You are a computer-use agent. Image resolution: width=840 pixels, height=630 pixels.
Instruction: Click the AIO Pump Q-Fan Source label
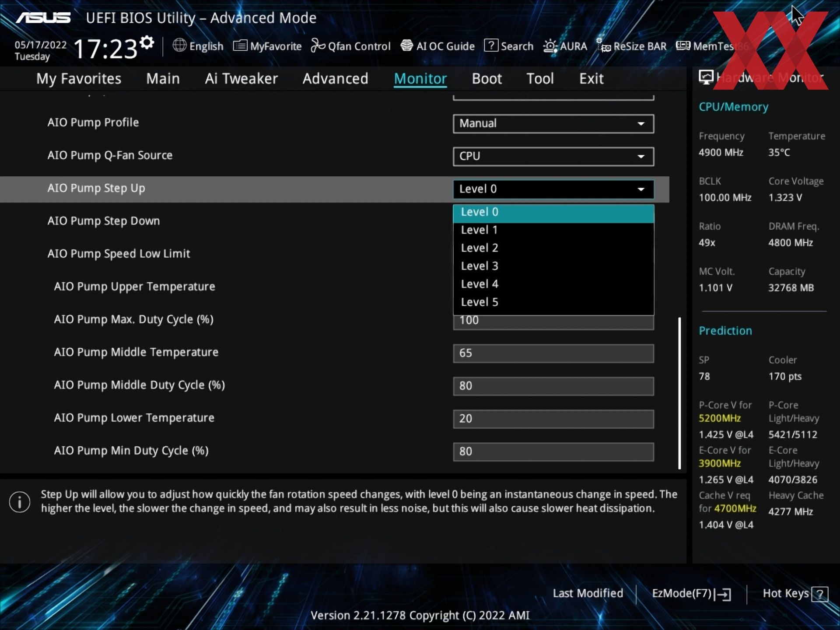click(110, 155)
